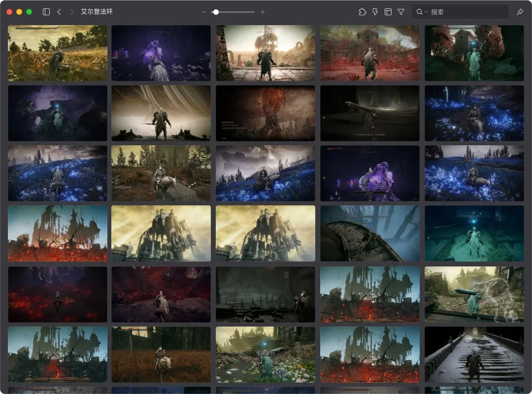Select the burning red tree loading-screen thumbnail
The width and height of the screenshot is (532, 394).
coord(266,113)
